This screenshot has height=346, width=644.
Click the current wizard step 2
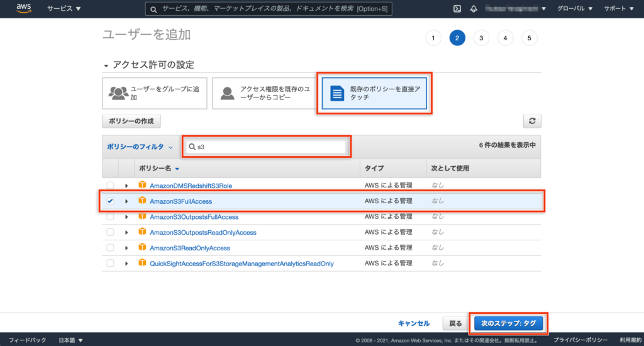coord(457,38)
